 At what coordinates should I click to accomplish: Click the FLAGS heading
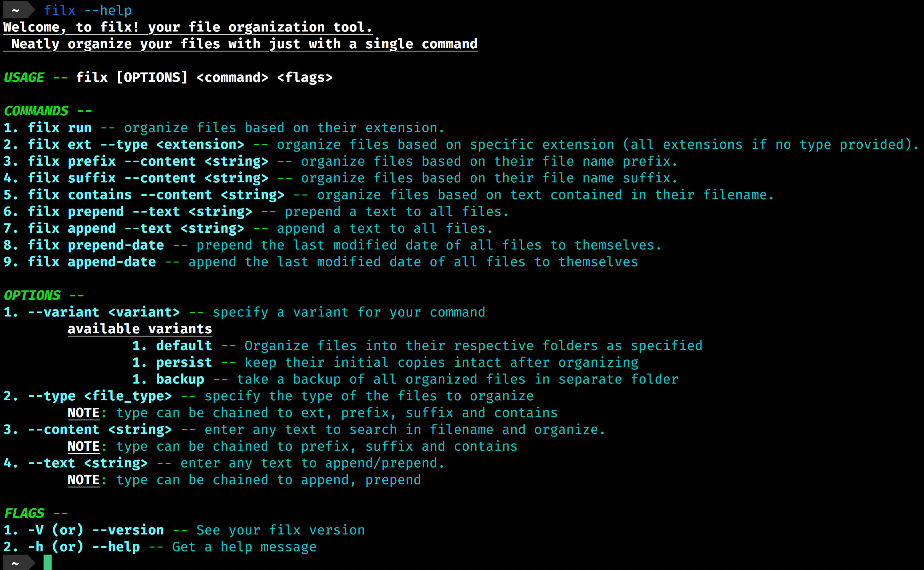coord(24,513)
